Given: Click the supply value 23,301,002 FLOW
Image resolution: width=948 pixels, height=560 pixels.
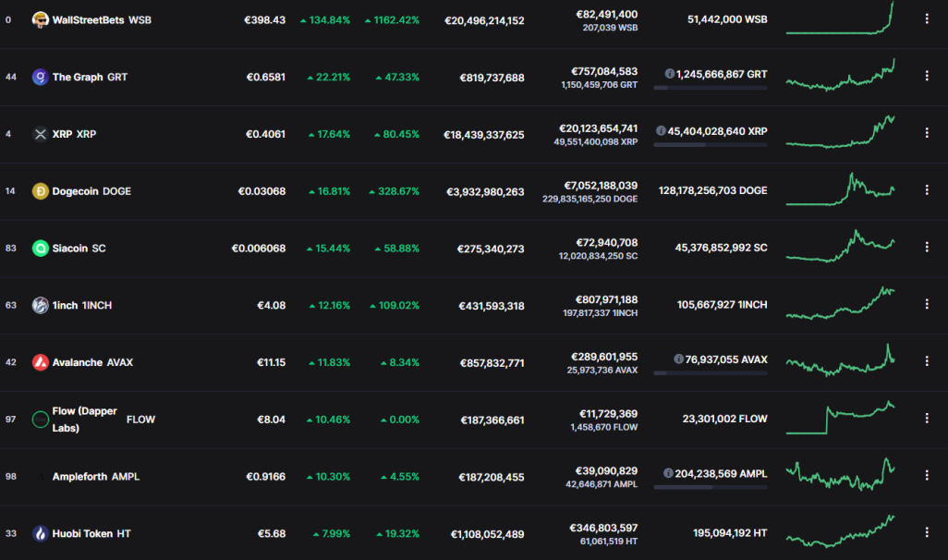Looking at the screenshot, I should point(725,419).
